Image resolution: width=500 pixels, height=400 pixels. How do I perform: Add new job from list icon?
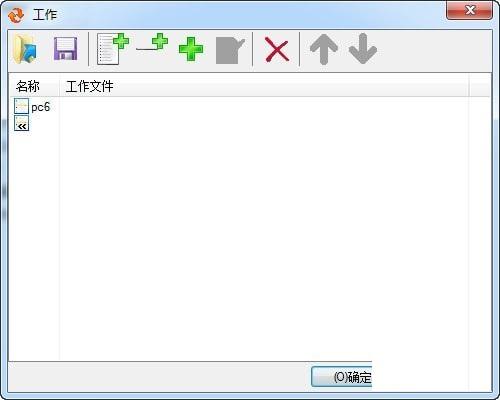[113, 49]
